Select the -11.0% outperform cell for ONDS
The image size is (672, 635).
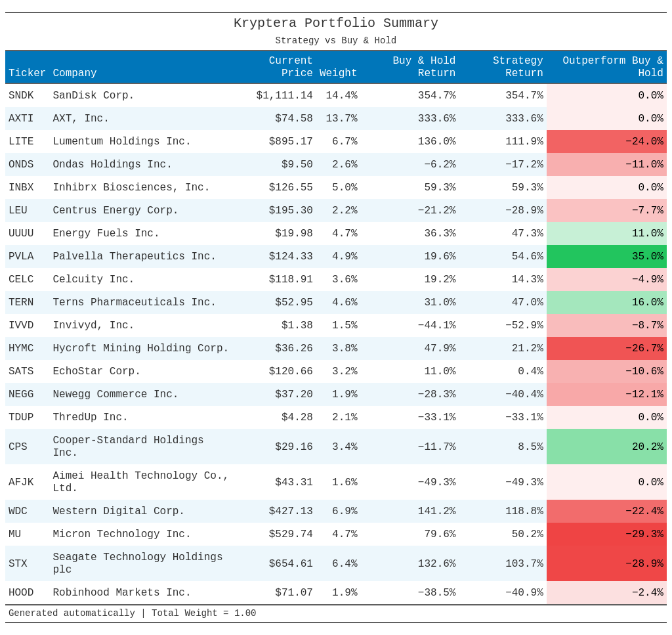(x=606, y=164)
